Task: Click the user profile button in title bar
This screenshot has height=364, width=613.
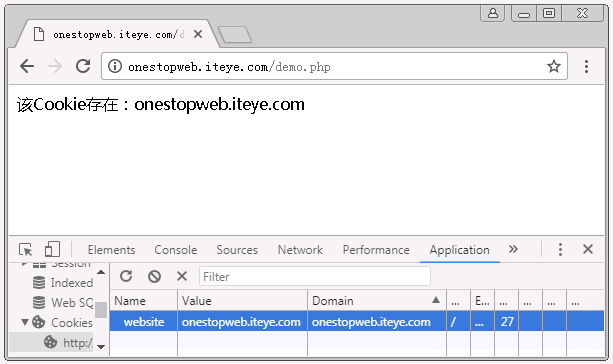Action: click(493, 14)
